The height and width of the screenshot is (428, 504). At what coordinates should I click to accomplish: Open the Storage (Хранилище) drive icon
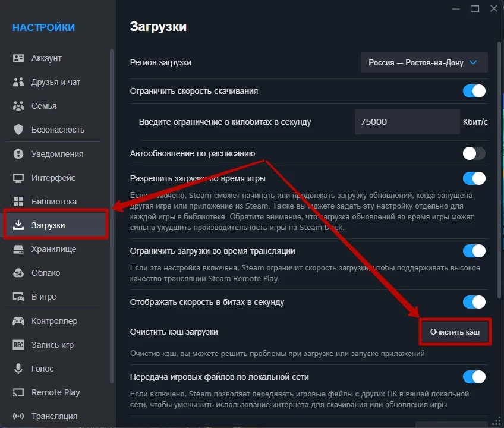click(18, 249)
